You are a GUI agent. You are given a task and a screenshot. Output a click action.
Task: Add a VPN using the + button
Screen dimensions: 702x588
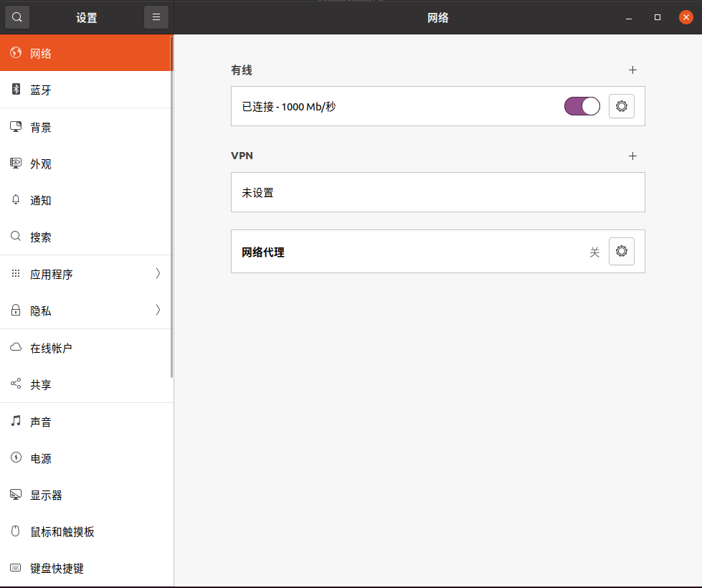pyautogui.click(x=633, y=156)
